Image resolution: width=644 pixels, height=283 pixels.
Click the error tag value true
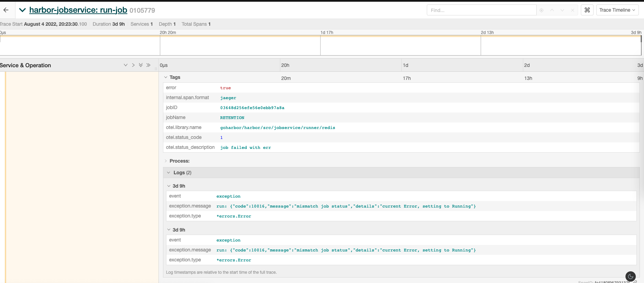tap(225, 88)
